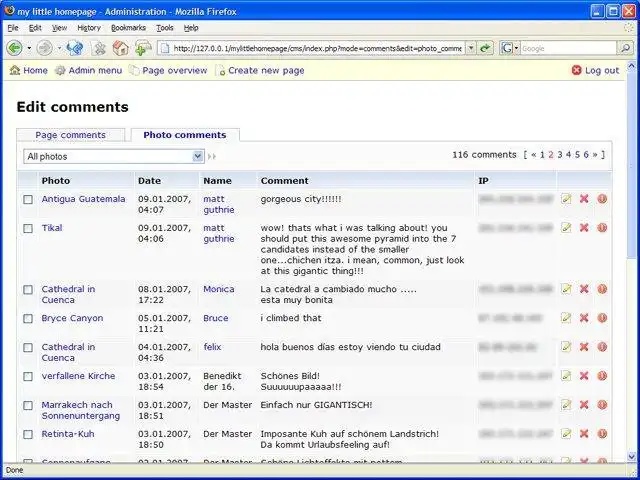Edit the Bryce Canyon comment with pencil icon
Image resolution: width=640 pixels, height=480 pixels.
pyautogui.click(x=566, y=318)
